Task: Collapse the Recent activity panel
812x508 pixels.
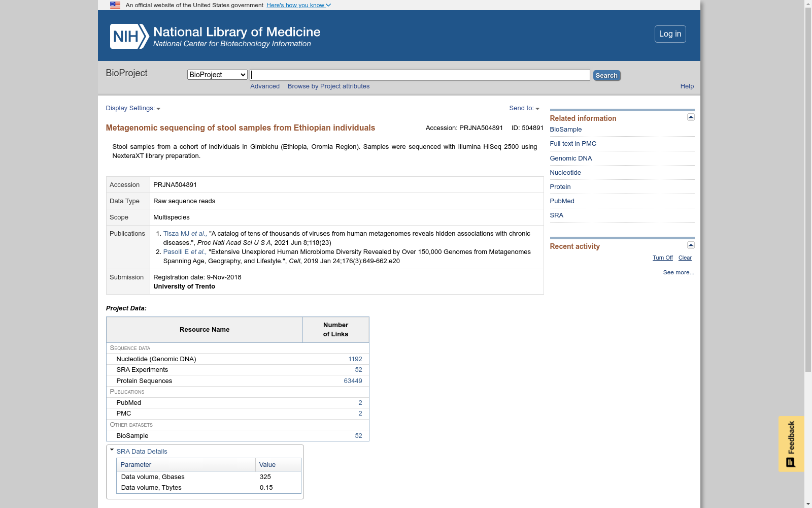Action: point(691,245)
